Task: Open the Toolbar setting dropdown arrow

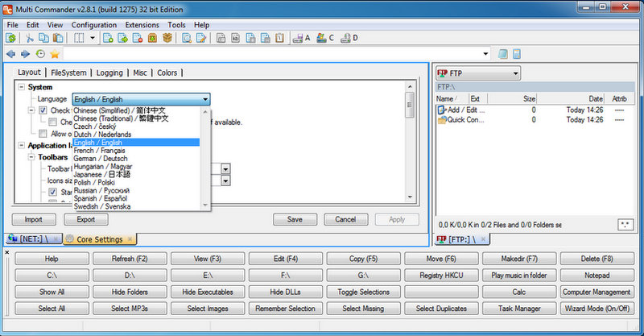Action: pyautogui.click(x=225, y=168)
